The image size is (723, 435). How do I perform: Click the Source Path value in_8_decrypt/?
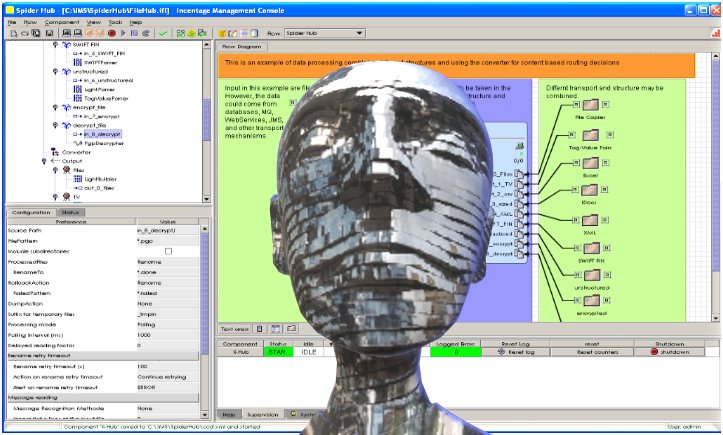point(168,230)
